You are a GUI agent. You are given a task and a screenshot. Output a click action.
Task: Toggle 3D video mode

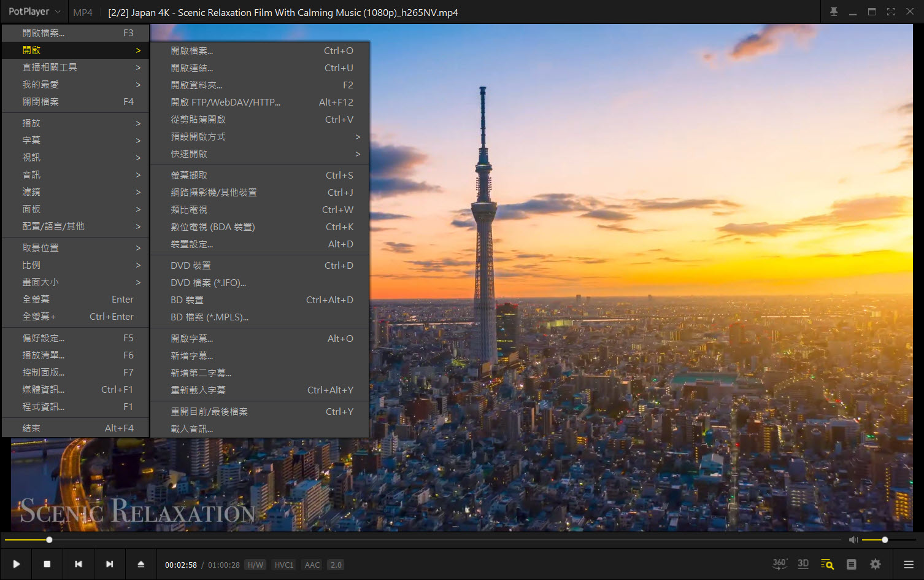[x=803, y=564]
